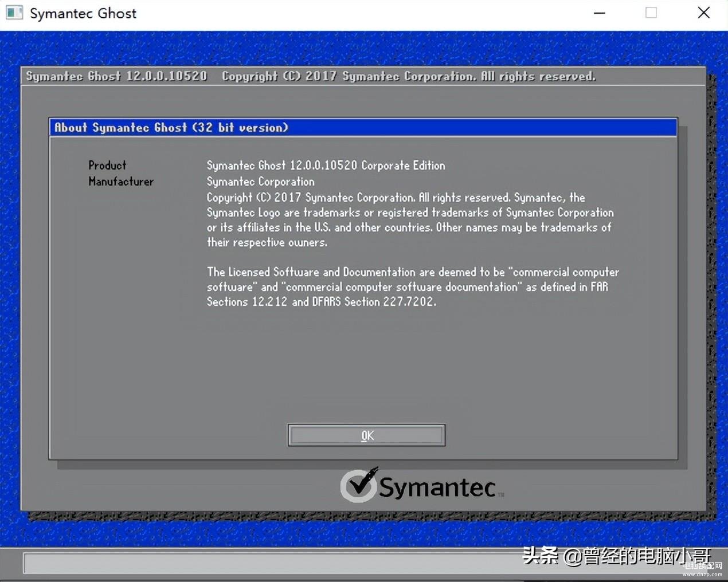Screen dimensions: 728x582
Task: Click the 'About Symantec Ghost (32 bit version)' title bar
Action: (363, 127)
